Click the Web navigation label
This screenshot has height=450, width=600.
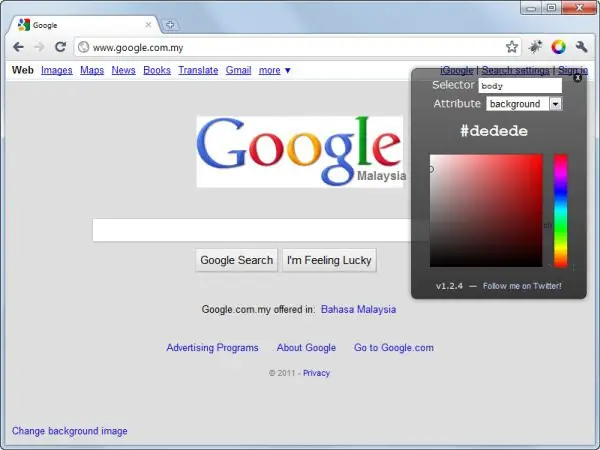[x=23, y=70]
